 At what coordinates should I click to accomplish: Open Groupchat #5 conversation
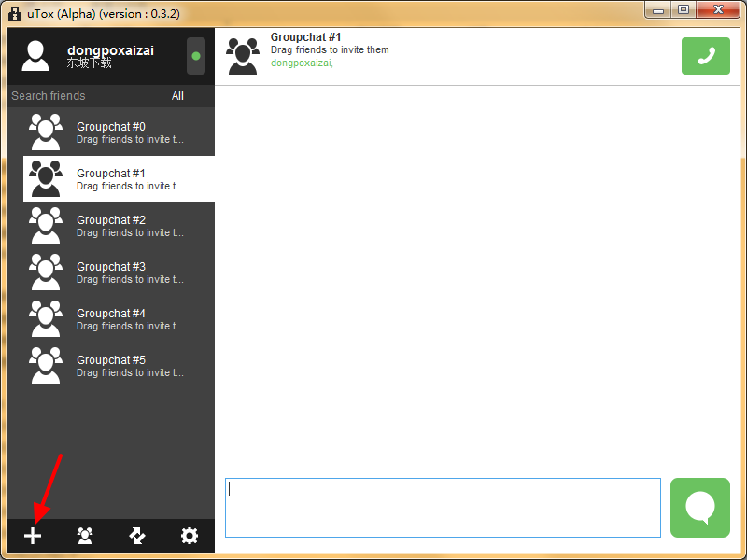(110, 365)
